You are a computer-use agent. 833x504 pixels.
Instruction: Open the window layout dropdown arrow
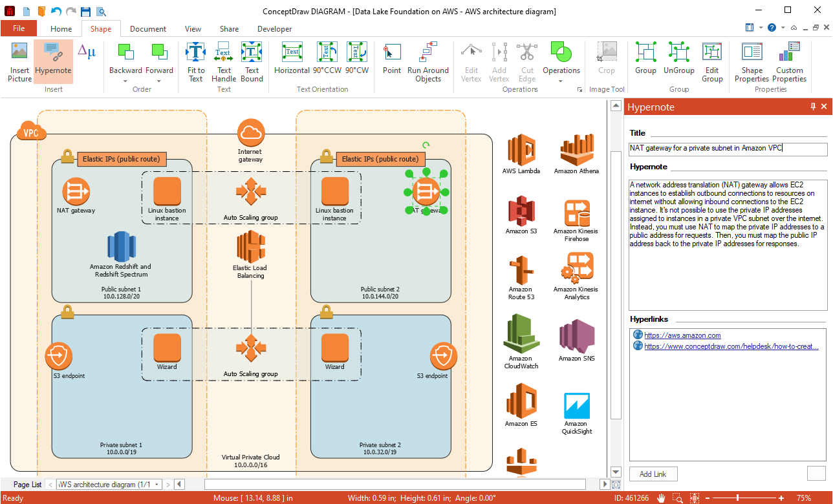(x=761, y=28)
